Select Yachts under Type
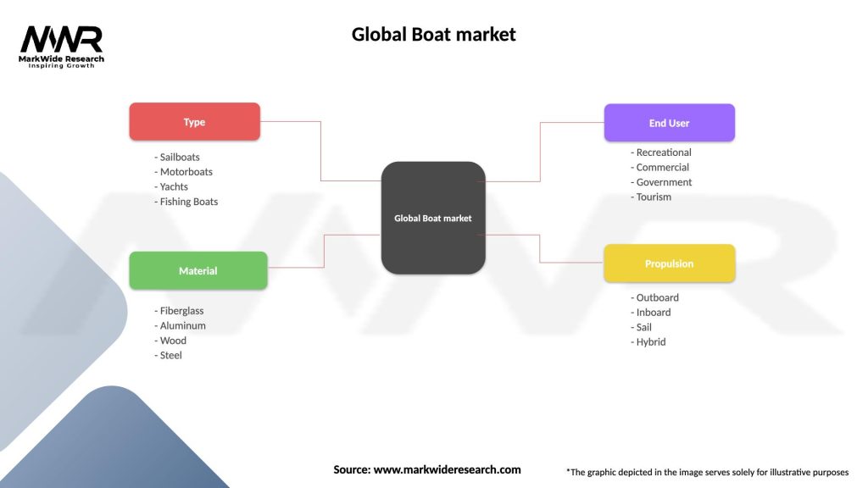The height and width of the screenshot is (488, 868). pos(174,186)
